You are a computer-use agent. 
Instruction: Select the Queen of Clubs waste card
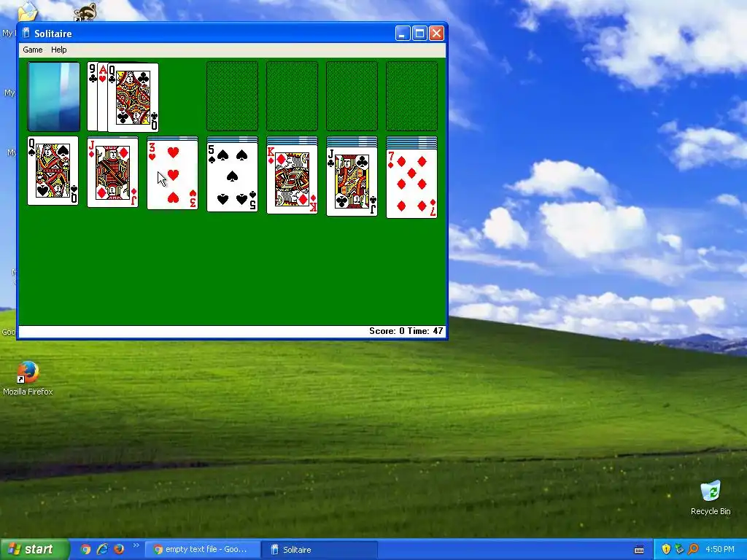point(133,97)
